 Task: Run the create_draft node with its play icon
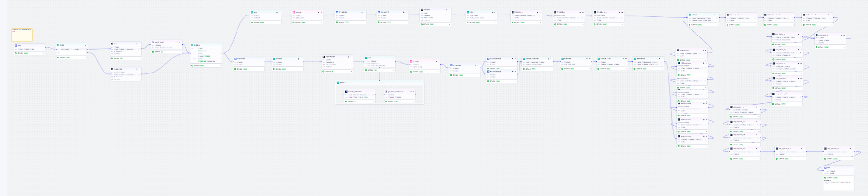[840, 35]
